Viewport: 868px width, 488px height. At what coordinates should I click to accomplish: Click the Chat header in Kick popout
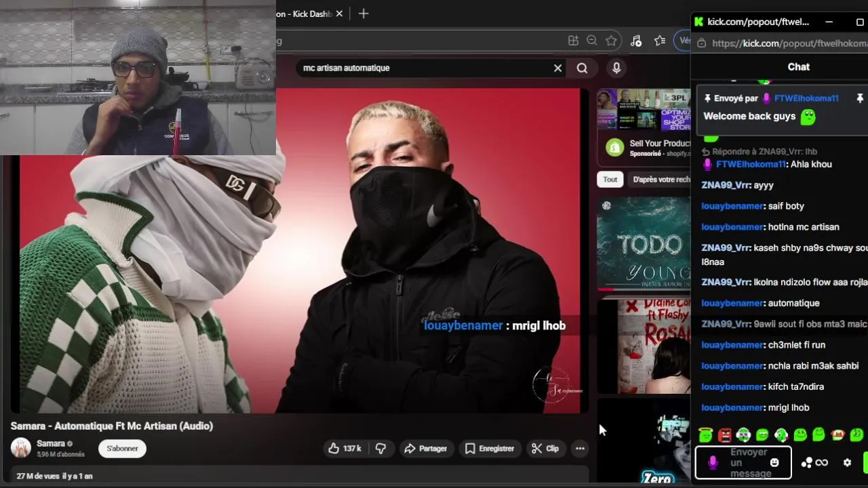798,66
